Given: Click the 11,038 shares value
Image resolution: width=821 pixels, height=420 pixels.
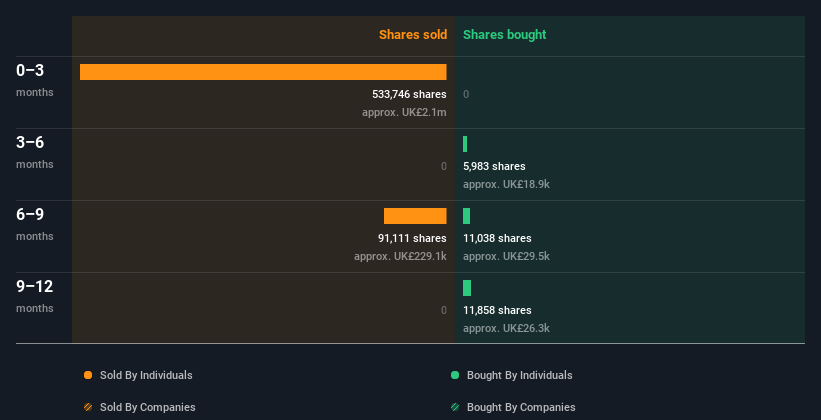Looking at the screenshot, I should click(497, 238).
